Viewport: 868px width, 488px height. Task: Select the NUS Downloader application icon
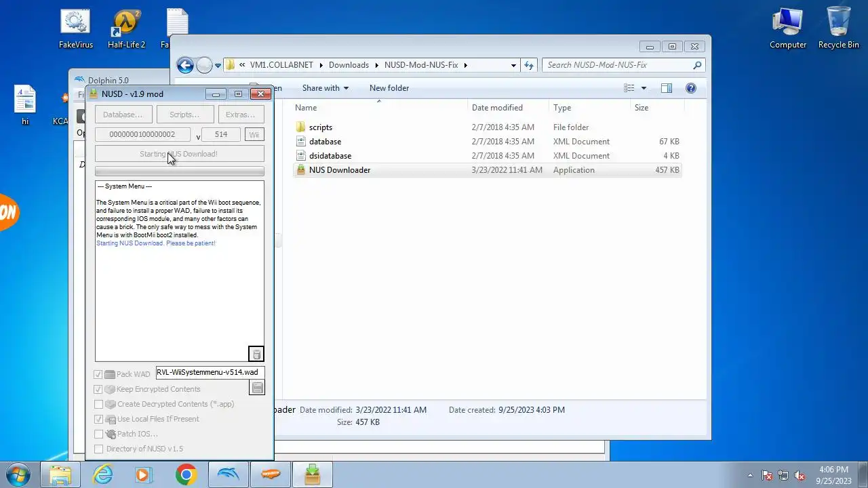coord(301,170)
